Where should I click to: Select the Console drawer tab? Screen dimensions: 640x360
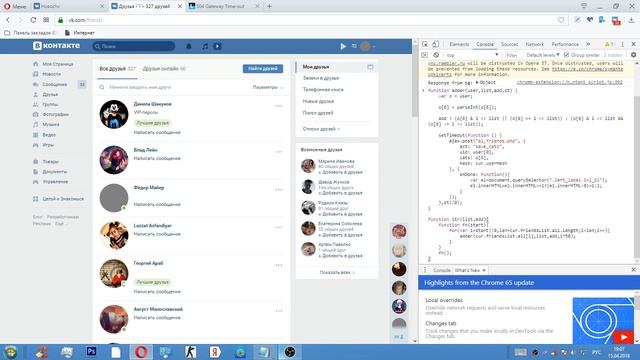[x=441, y=270]
